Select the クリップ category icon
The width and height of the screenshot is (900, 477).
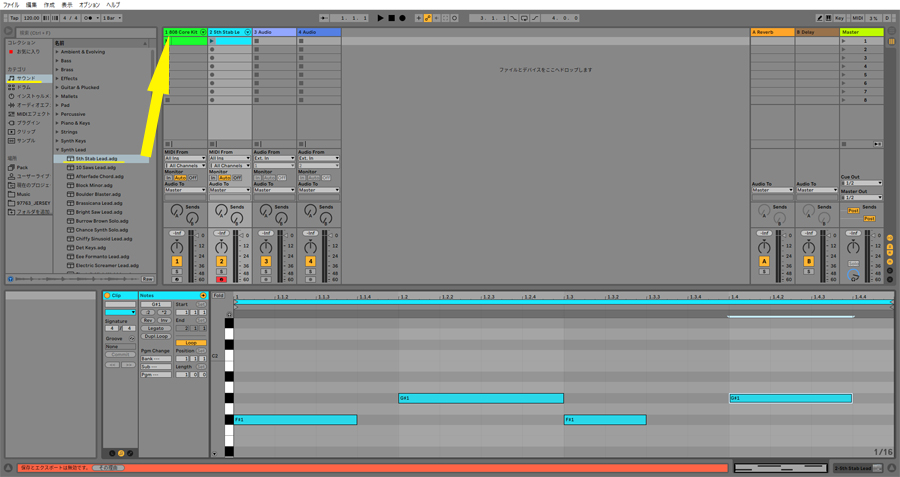click(11, 131)
